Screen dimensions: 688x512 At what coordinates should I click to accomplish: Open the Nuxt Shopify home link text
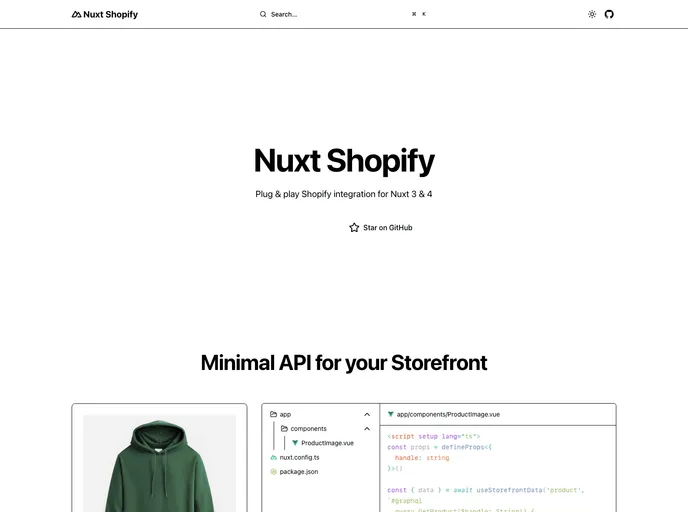click(x=110, y=14)
